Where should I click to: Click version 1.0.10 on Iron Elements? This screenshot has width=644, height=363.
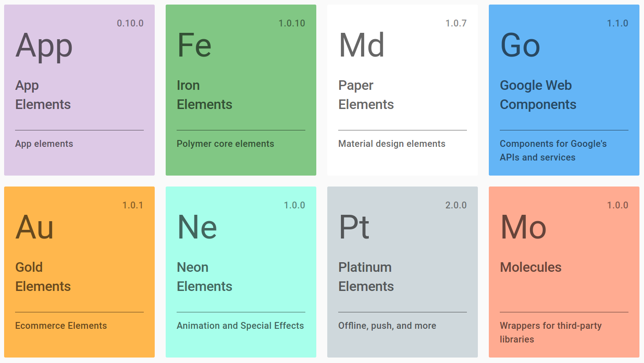pyautogui.click(x=293, y=23)
